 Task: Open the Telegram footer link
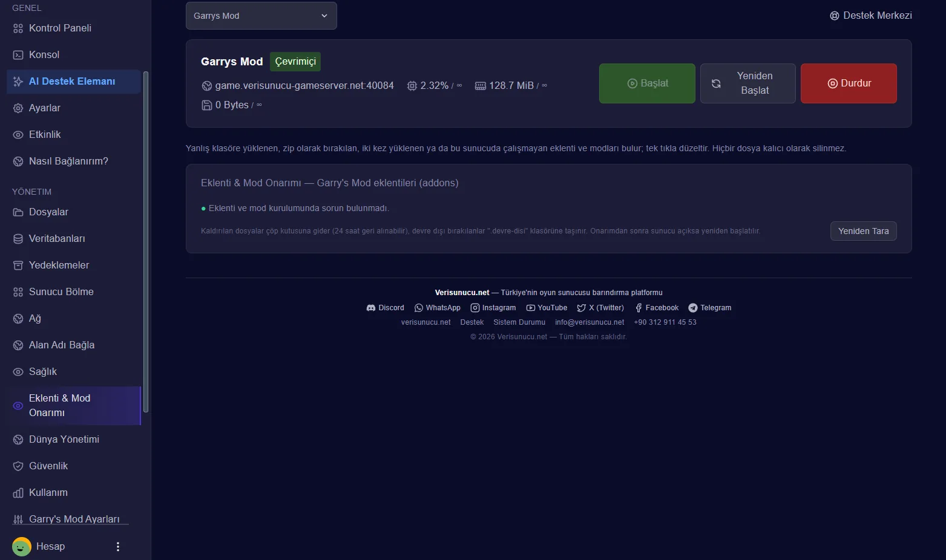coord(710,308)
